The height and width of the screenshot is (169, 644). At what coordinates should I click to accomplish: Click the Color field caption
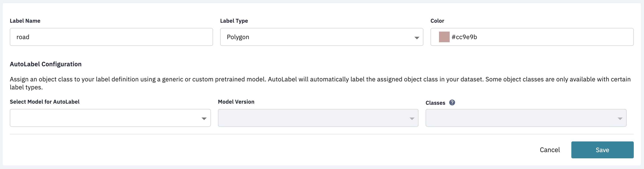(x=437, y=21)
